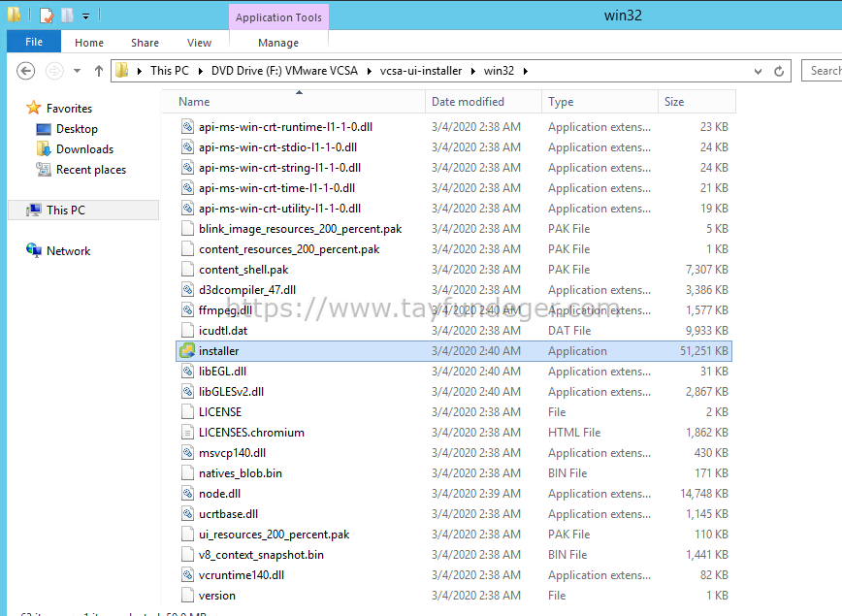Click the New folder icon in quick access toolbar
This screenshot has height=616, width=842.
(x=67, y=16)
